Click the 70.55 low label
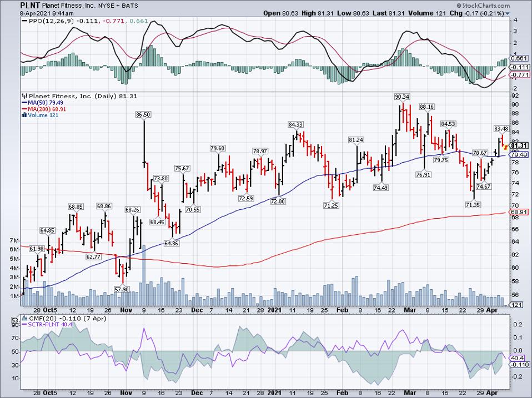Screen dimensions: 532x398 [192, 209]
